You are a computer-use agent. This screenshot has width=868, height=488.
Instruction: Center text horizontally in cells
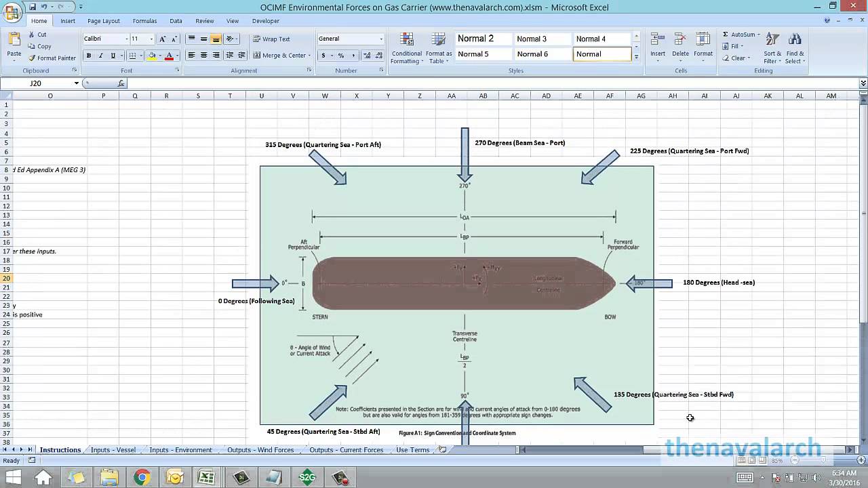point(203,56)
